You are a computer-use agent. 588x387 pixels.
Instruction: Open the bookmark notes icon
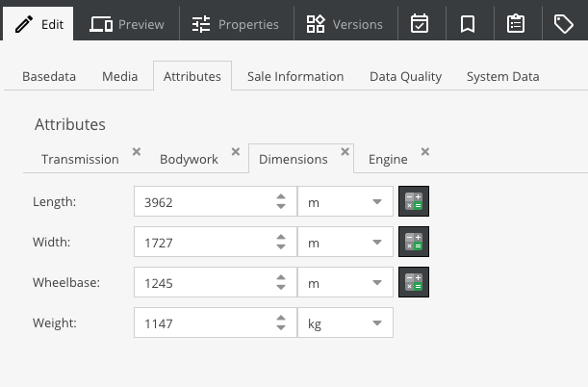coord(468,24)
